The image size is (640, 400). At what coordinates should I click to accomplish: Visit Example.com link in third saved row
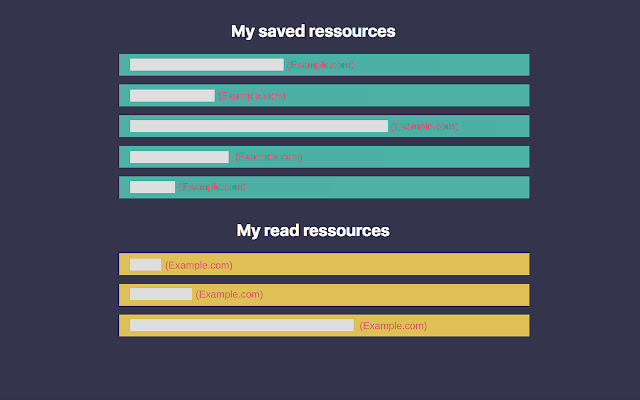[x=425, y=126]
